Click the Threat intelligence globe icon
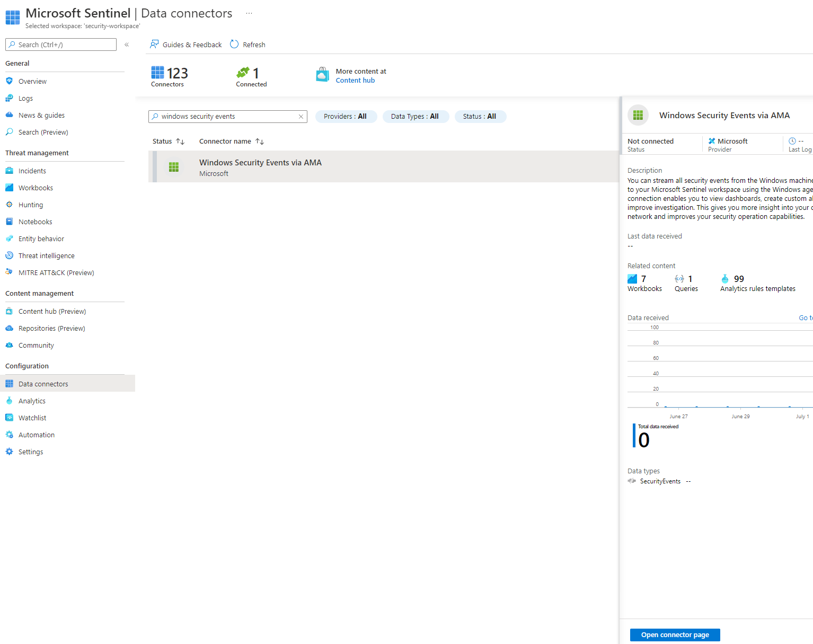Screen dimensions: 813x644 [10, 255]
